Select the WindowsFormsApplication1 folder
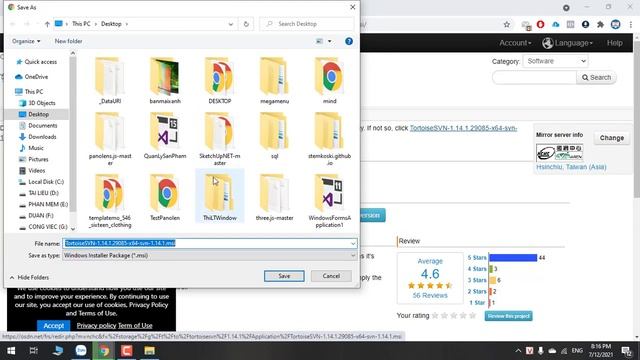This screenshot has width=640, height=360. [x=329, y=200]
